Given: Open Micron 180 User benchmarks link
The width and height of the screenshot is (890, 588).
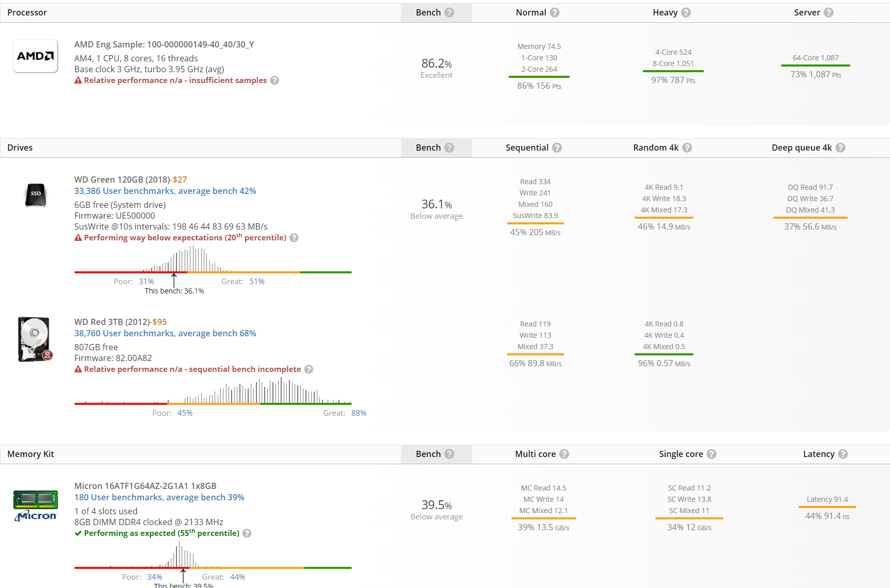Looking at the screenshot, I should [x=159, y=497].
